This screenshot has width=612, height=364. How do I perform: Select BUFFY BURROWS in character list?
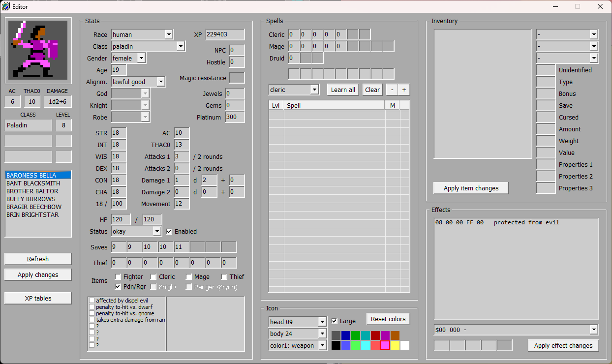click(x=31, y=199)
